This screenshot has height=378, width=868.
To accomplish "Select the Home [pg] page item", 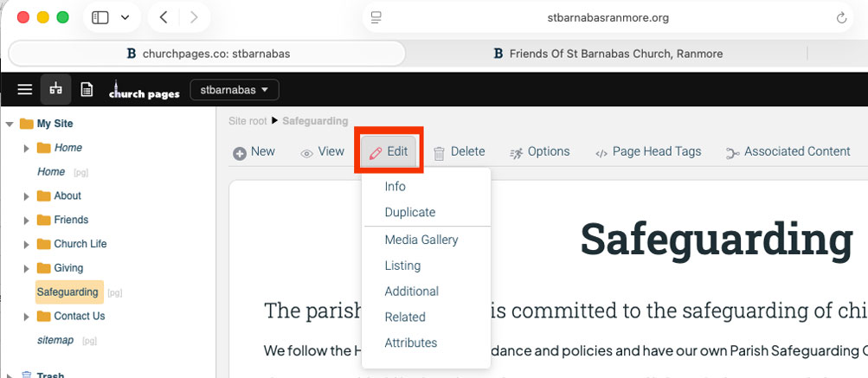I will (x=51, y=172).
